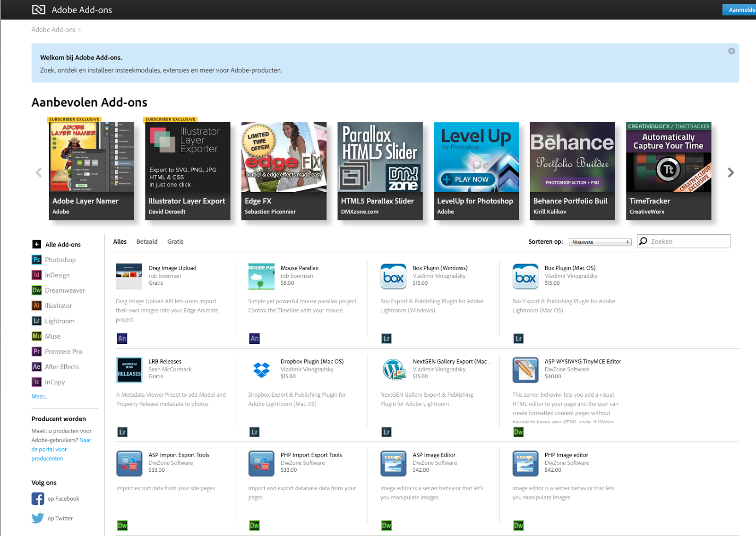Open the InDesign add-ons category
756x536 pixels.
coord(37,275)
